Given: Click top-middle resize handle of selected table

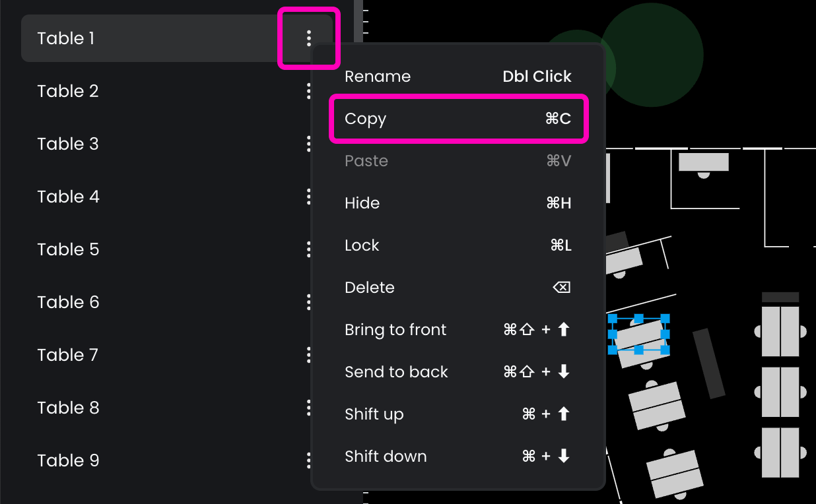Looking at the screenshot, I should (638, 319).
